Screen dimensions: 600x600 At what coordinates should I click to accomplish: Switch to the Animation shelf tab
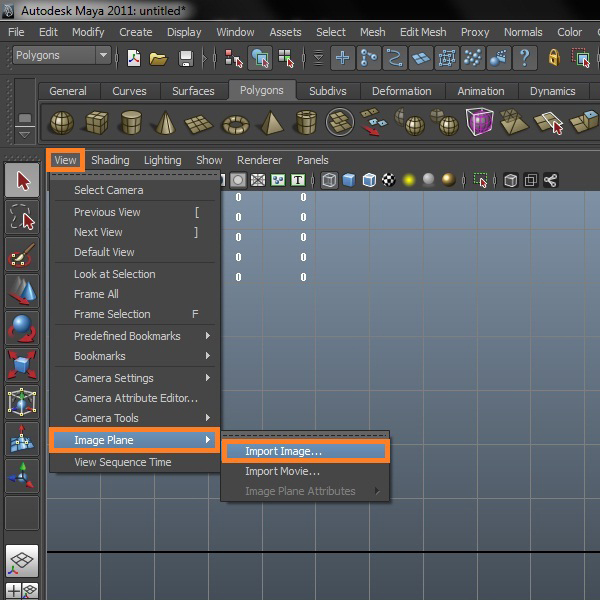click(481, 91)
